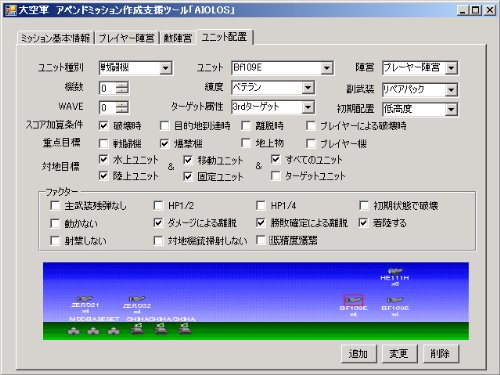
Task: Click into the 機数 value field
Action: point(108,88)
